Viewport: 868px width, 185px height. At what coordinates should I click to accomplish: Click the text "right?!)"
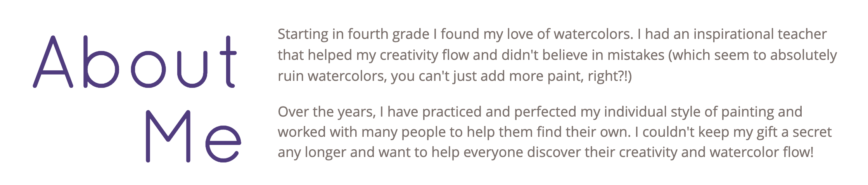click(x=610, y=76)
